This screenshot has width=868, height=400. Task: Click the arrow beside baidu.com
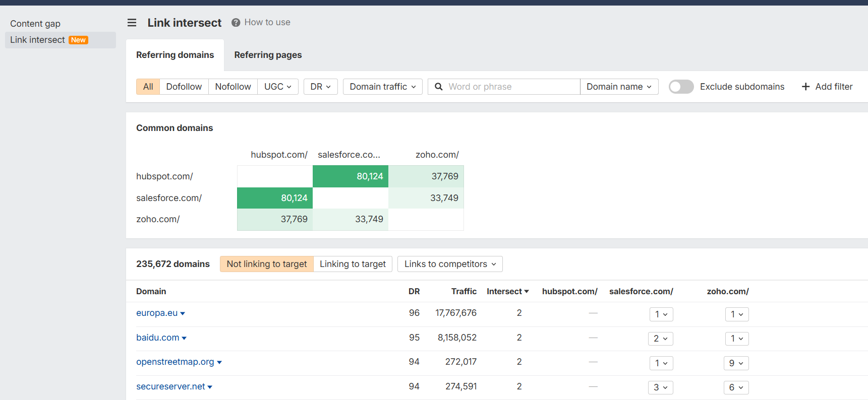pyautogui.click(x=184, y=338)
